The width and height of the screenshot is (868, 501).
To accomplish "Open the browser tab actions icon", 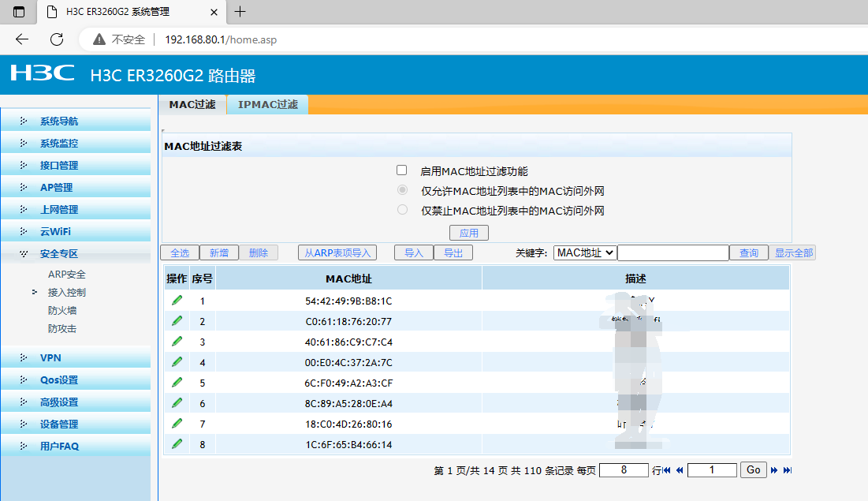I will (19, 12).
